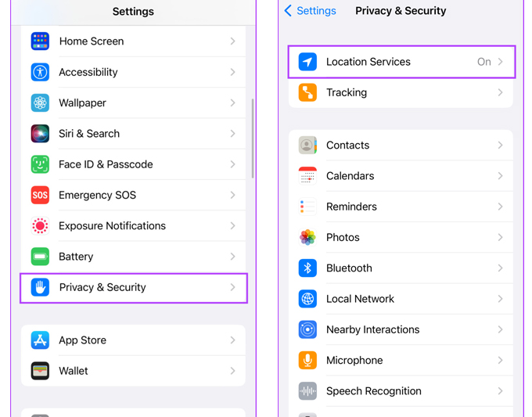Tap the Location Services arrow icon
Screen dimensions: 532x417
click(307, 62)
